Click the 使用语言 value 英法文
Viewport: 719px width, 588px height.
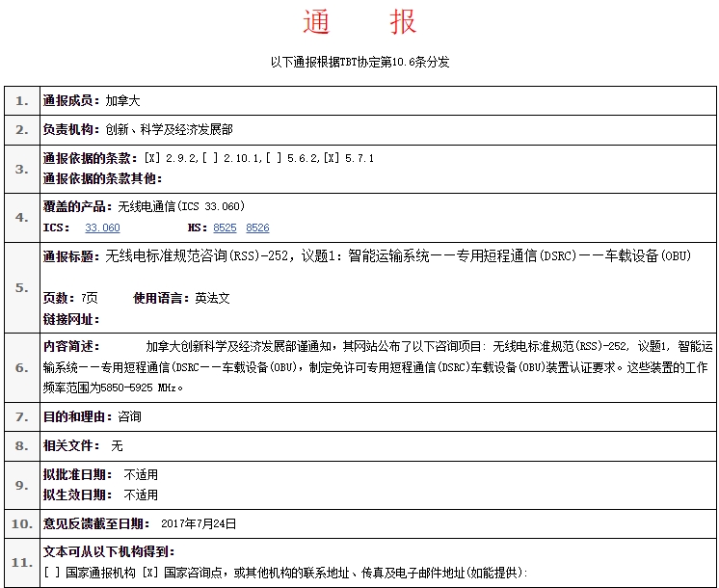click(x=212, y=298)
